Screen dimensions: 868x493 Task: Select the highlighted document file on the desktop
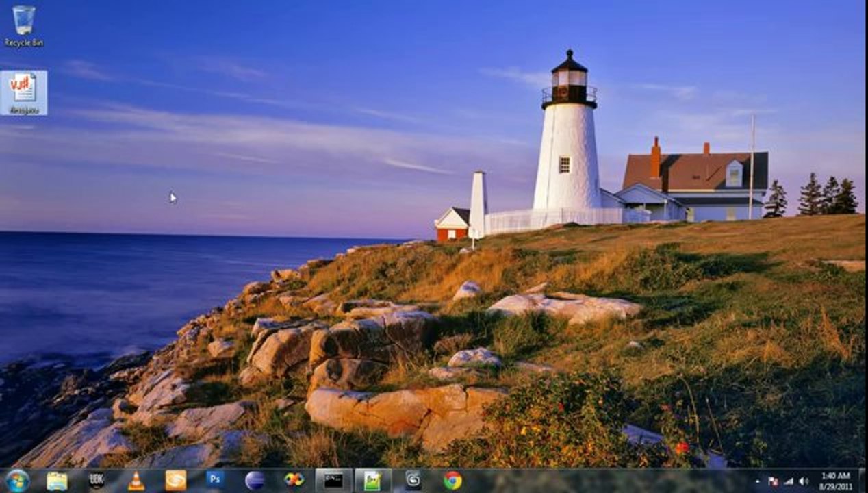23,92
